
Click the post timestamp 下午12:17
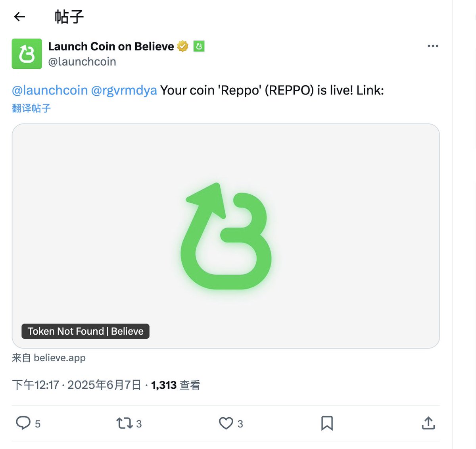(36, 385)
